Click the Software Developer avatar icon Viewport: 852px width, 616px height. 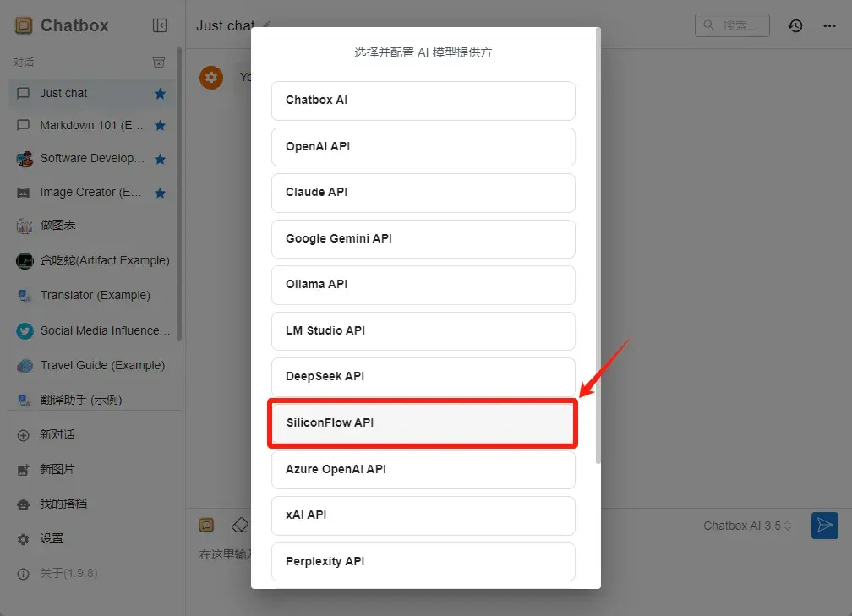(x=25, y=159)
